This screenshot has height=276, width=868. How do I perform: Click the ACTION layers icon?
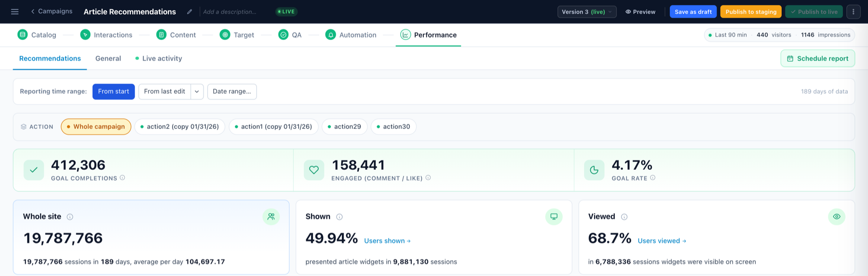point(24,127)
